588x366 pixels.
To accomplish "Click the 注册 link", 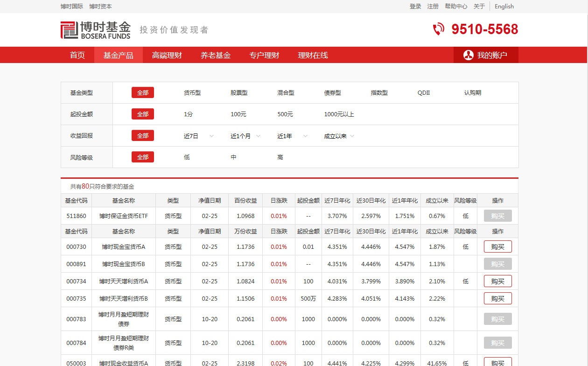I will tap(433, 7).
